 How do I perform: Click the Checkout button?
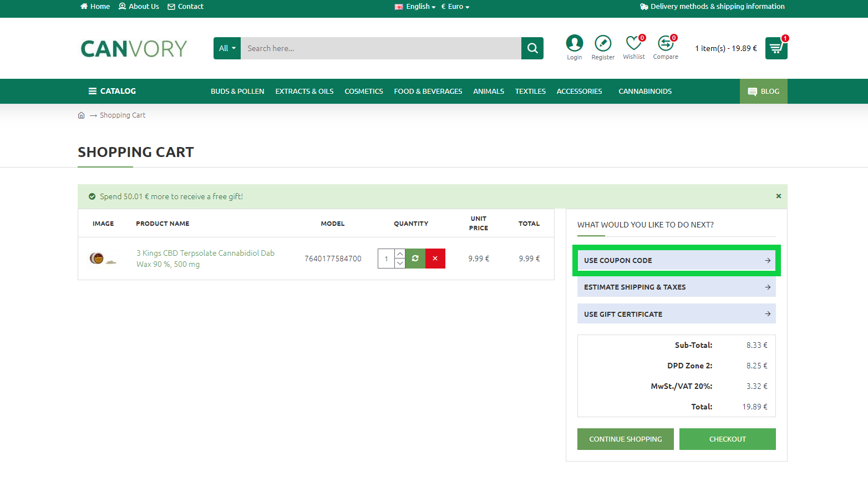(728, 439)
